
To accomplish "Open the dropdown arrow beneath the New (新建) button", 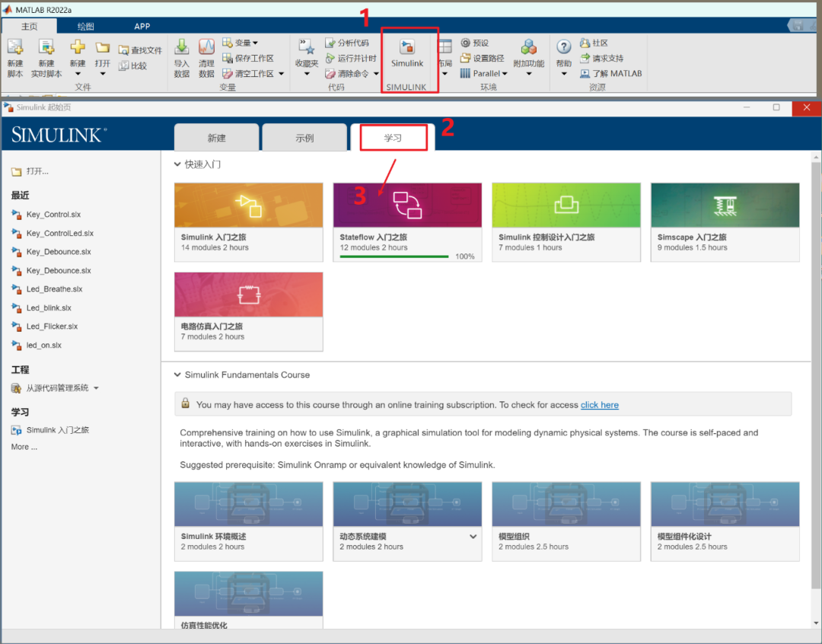I will coord(78,74).
